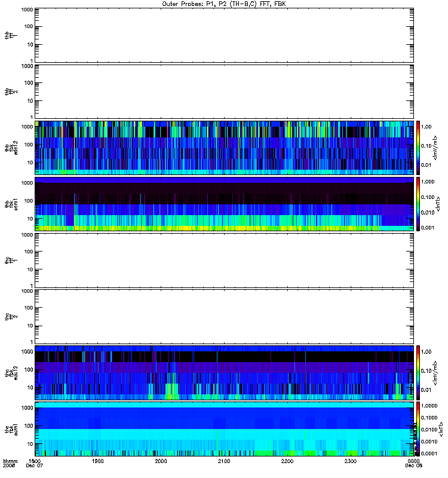Screen dimensions: 448x478
Task: Click the '<|mV/m|>' unit label beside thb edc12 color bar
Action: point(435,148)
